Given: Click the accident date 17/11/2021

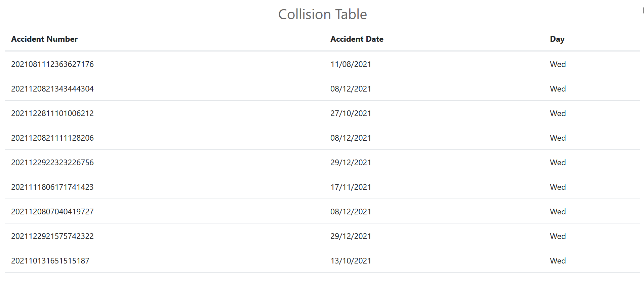Looking at the screenshot, I should [351, 187].
